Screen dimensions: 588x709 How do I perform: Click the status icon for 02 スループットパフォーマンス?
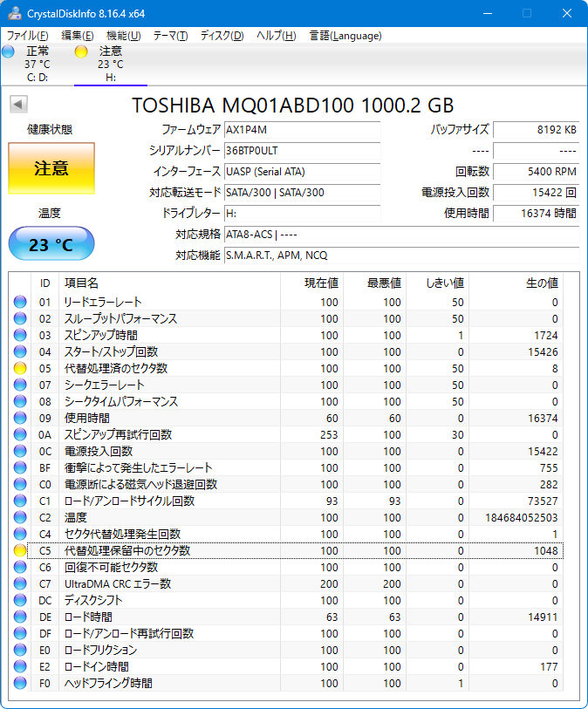(20, 318)
